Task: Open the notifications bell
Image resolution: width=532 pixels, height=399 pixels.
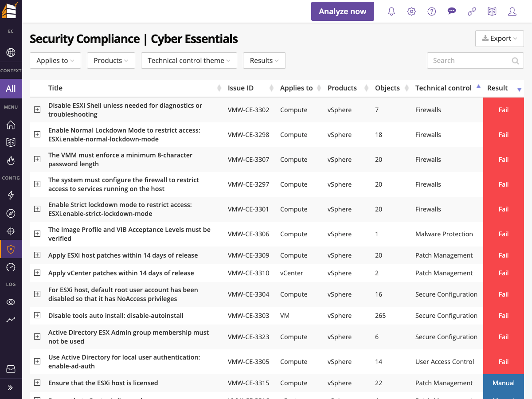Action: click(391, 12)
